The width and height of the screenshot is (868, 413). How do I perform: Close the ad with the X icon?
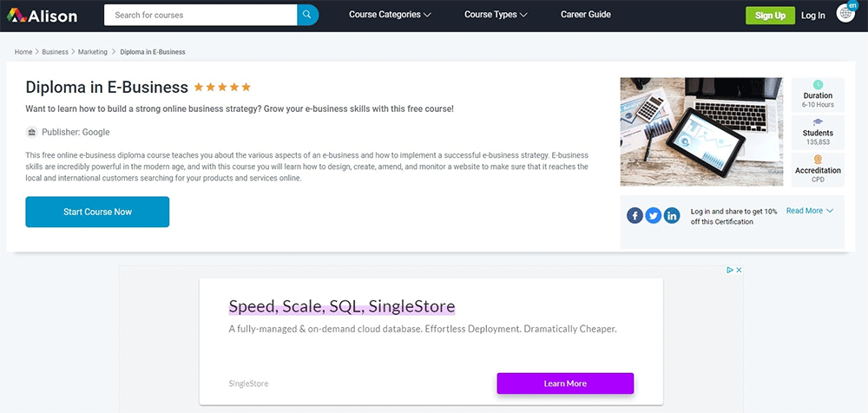740,270
